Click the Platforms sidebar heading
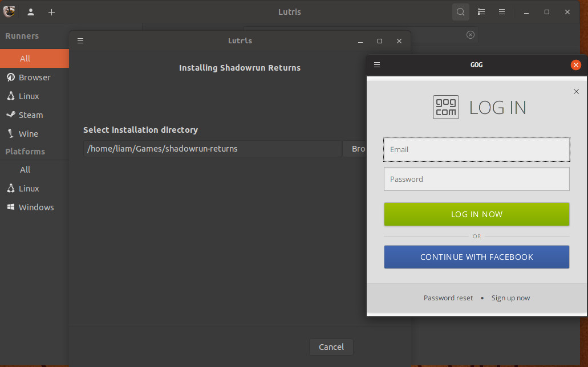The height and width of the screenshot is (367, 588). coord(25,152)
